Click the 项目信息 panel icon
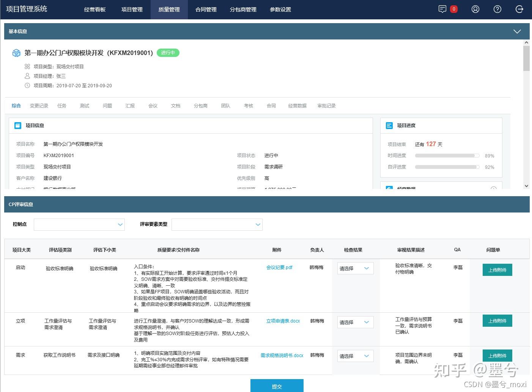 coord(18,126)
